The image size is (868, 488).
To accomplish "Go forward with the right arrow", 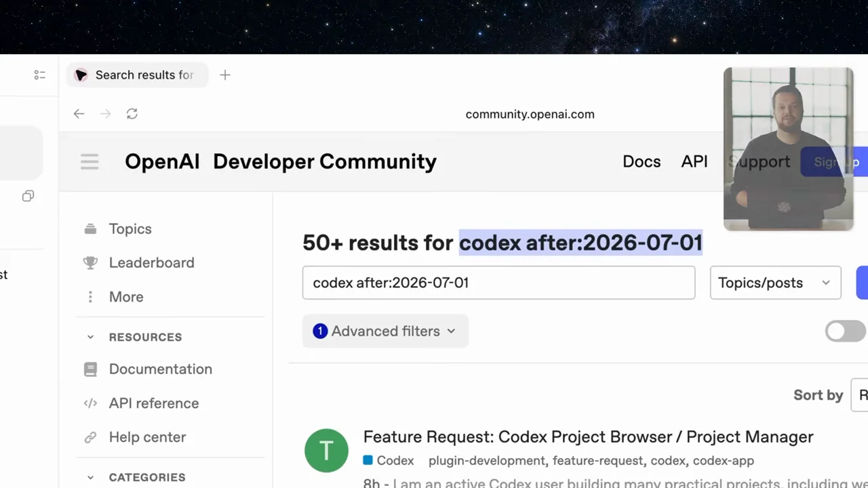I will coord(105,114).
